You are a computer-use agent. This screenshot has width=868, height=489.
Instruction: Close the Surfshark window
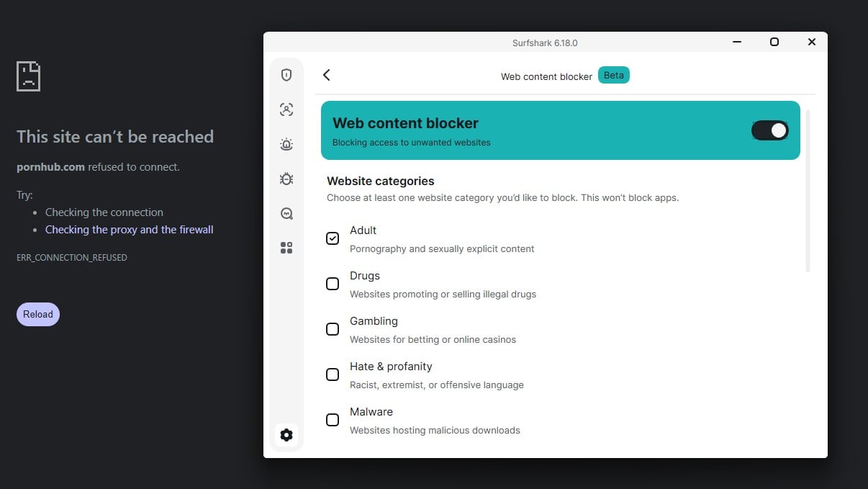tap(812, 42)
